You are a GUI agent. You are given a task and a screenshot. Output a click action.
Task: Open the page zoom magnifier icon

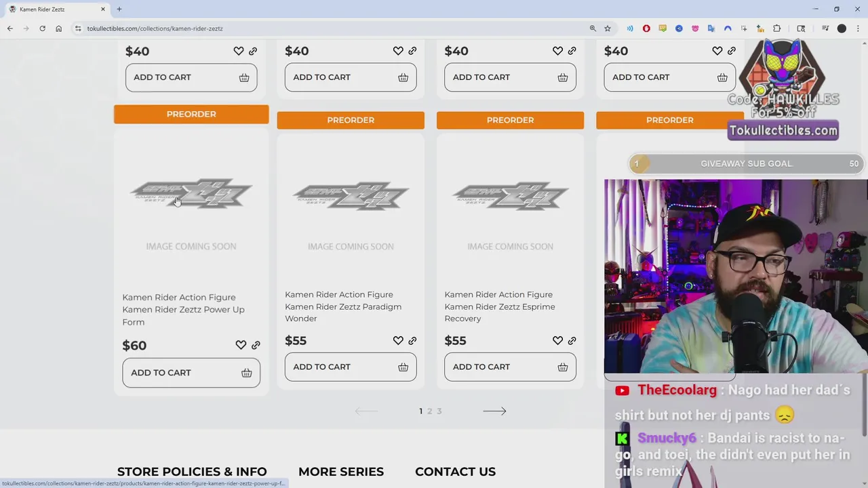coord(593,28)
